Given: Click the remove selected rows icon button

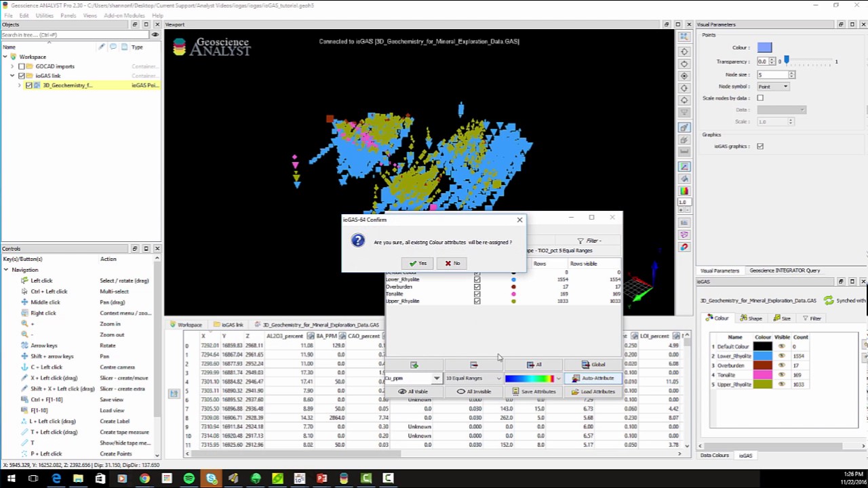Looking at the screenshot, I should [473, 365].
